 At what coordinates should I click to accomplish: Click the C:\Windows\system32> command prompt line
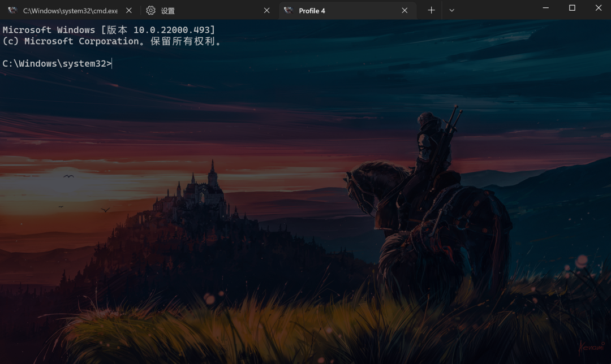click(57, 63)
